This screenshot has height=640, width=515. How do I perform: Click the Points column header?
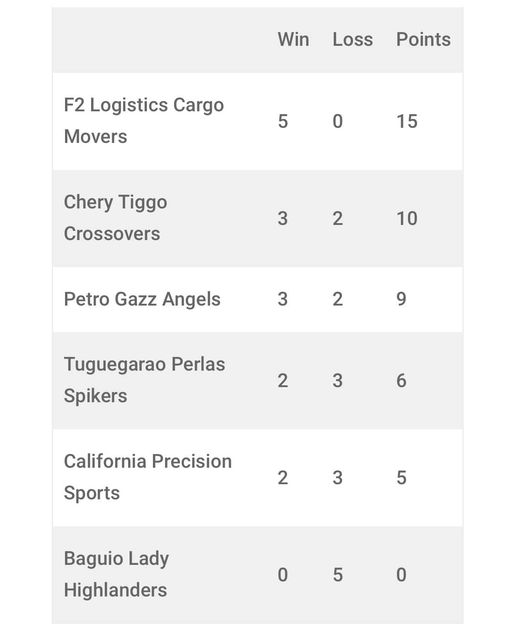(423, 40)
